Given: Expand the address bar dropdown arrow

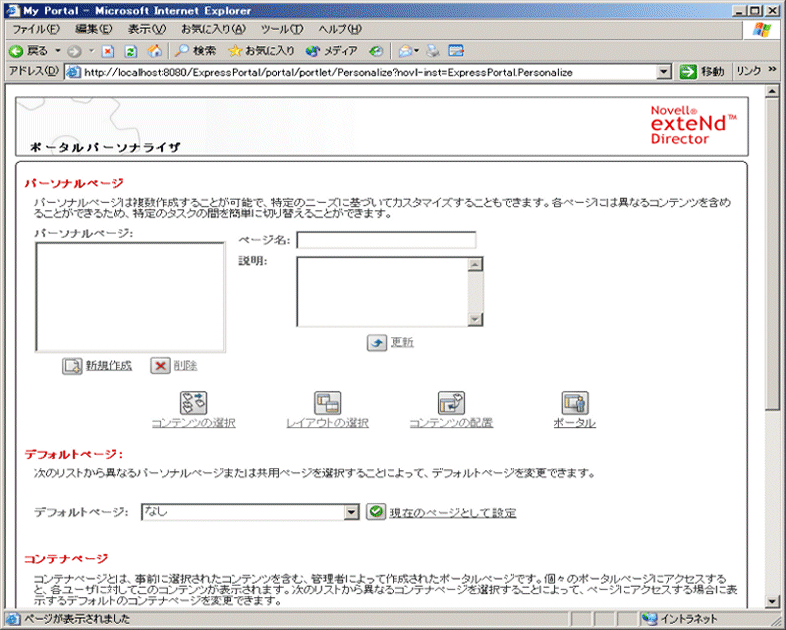Looking at the screenshot, I should click(664, 72).
